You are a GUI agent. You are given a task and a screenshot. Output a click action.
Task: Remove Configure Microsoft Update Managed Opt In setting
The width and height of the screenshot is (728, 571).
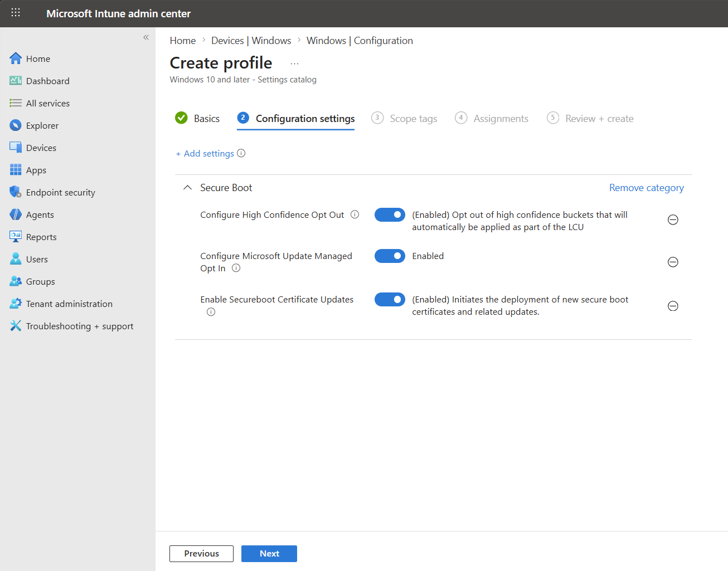point(673,262)
